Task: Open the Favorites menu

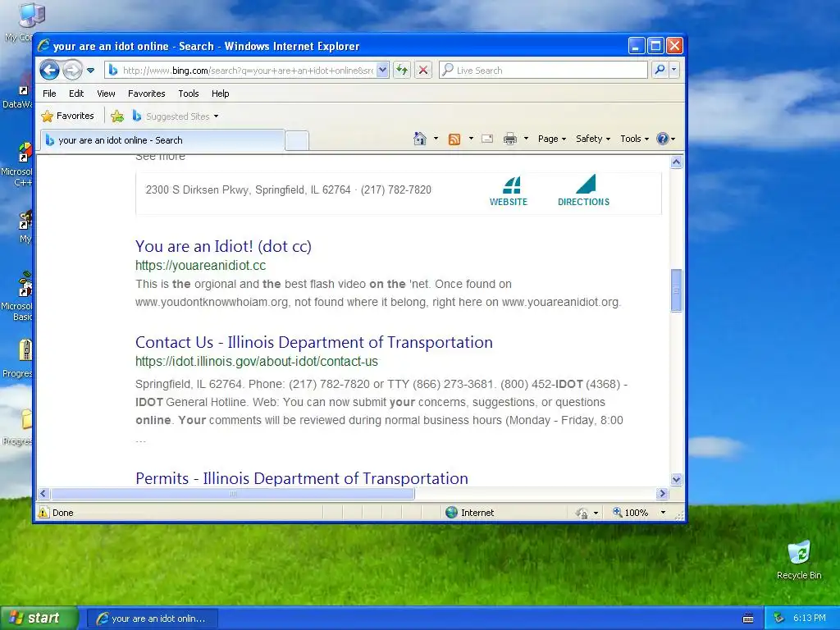Action: 146,94
